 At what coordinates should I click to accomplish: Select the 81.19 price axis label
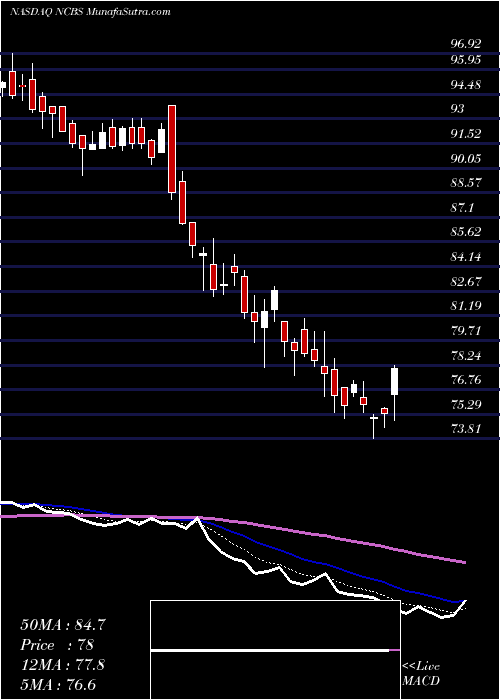pos(466,306)
